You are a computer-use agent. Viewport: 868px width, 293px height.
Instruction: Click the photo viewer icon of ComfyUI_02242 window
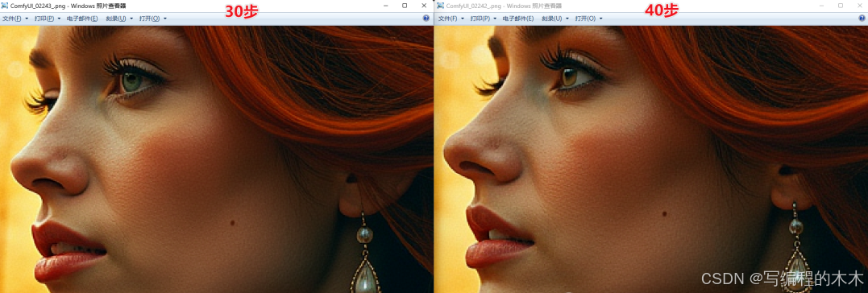pos(440,5)
